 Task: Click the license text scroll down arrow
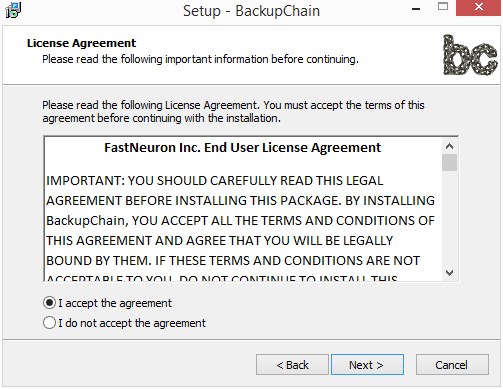pyautogui.click(x=449, y=273)
